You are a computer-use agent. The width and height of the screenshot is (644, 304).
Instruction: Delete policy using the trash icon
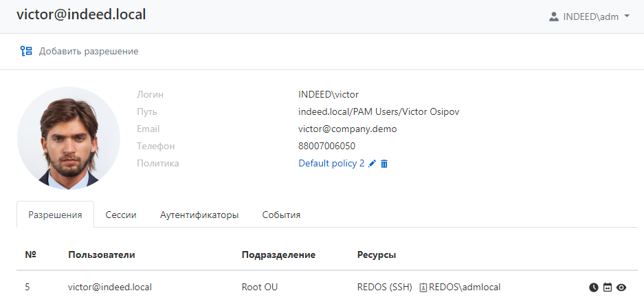point(384,164)
